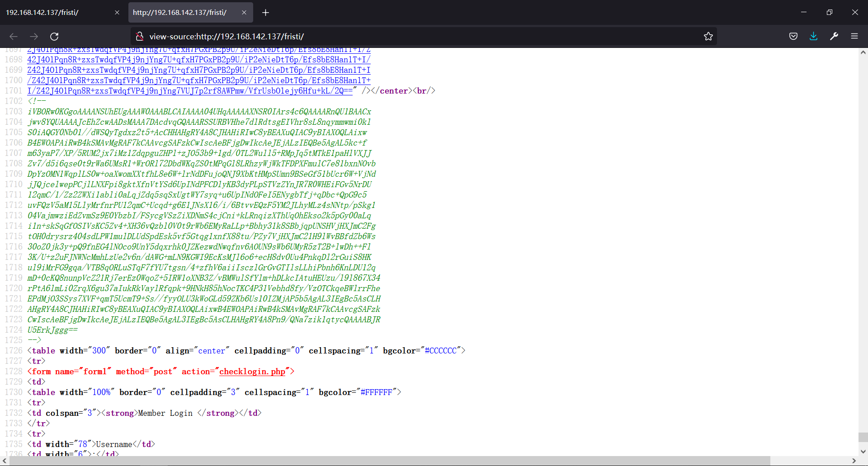Screen dimensions: 868x466
Task: Close the http://192.168.142.137/fristi/ tab
Action: (244, 13)
